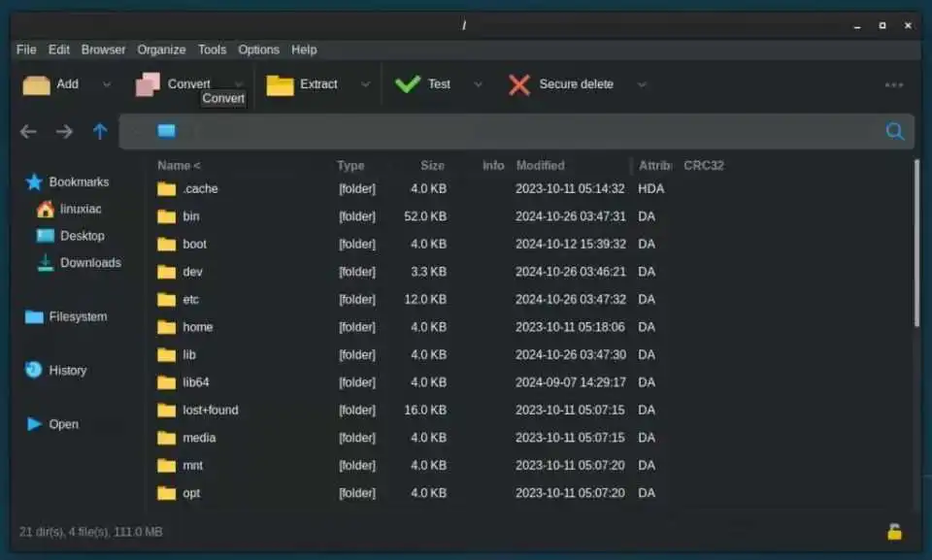Click the Filesystem sidebar icon
932x560 pixels.
point(35,316)
